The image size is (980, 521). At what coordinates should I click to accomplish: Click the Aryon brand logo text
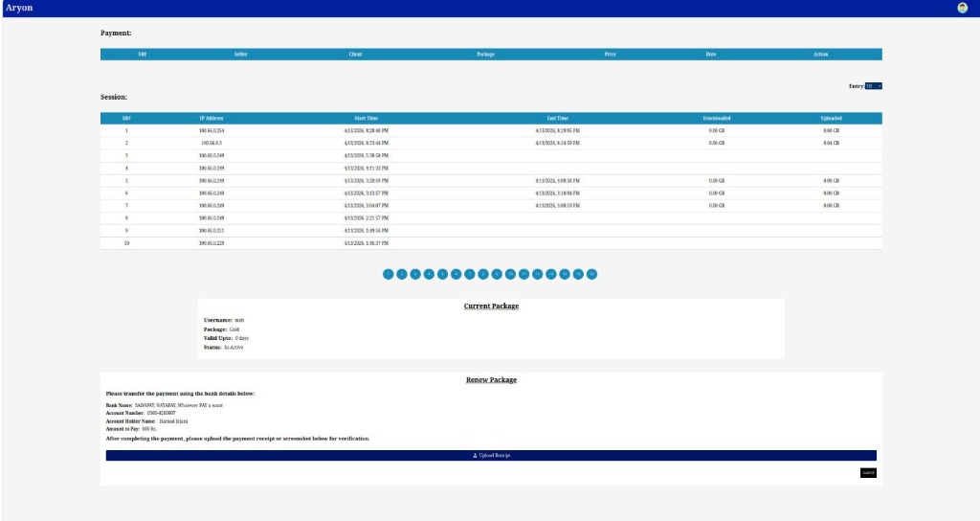pyautogui.click(x=19, y=8)
